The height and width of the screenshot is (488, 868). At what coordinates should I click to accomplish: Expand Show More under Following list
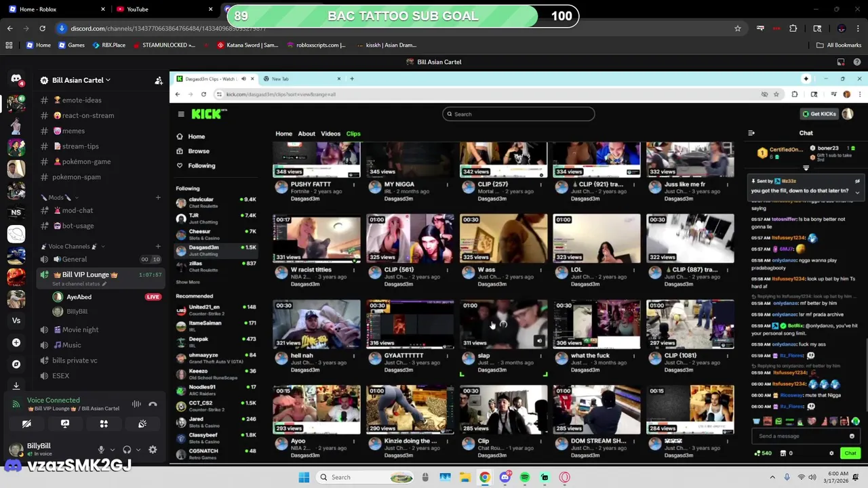188,282
